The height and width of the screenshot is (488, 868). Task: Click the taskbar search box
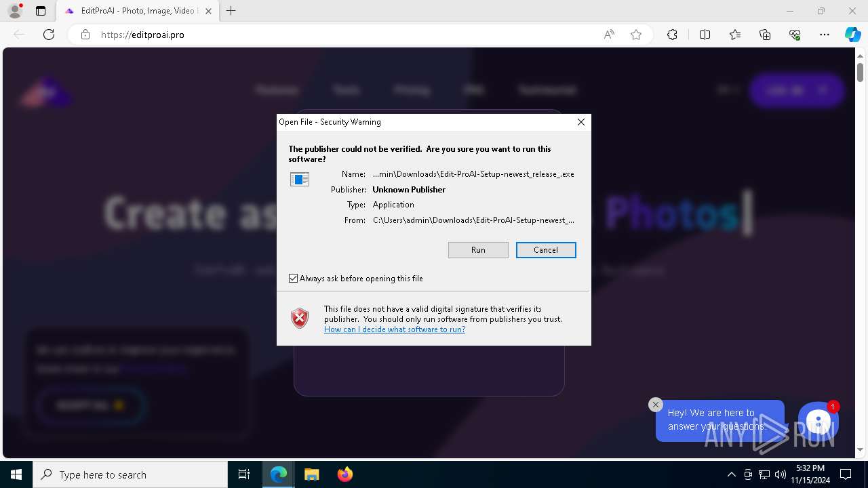coord(130,474)
